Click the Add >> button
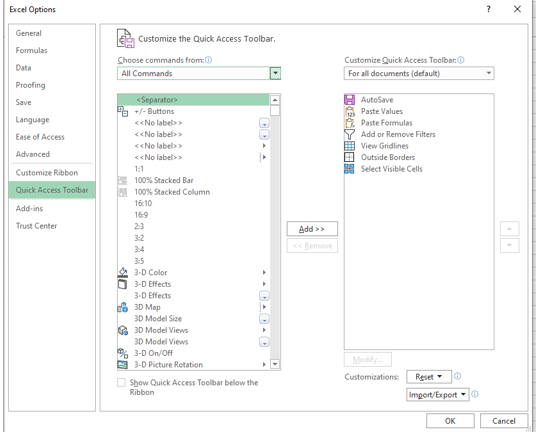Screen dimensions: 541x443 click(312, 229)
